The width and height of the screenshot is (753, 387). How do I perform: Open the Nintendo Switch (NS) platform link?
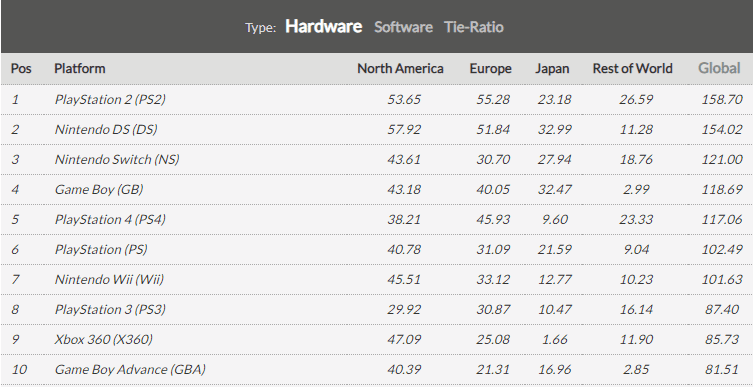coord(117,159)
